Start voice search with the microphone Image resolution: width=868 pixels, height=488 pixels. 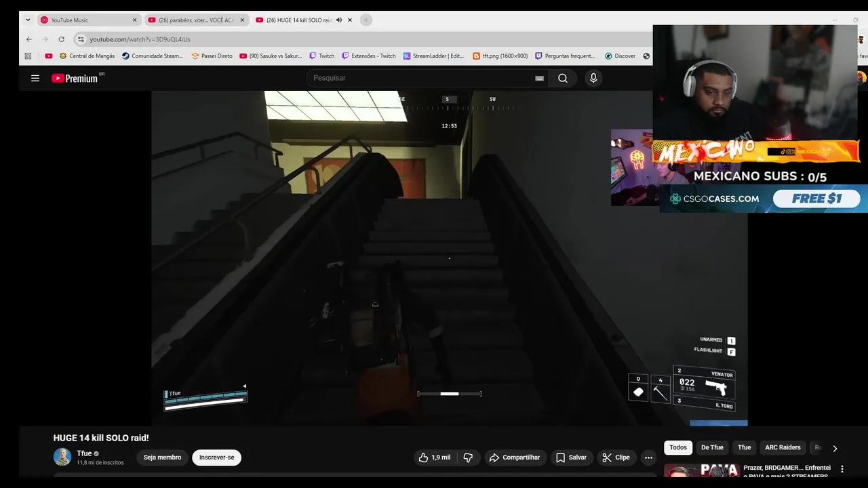593,78
